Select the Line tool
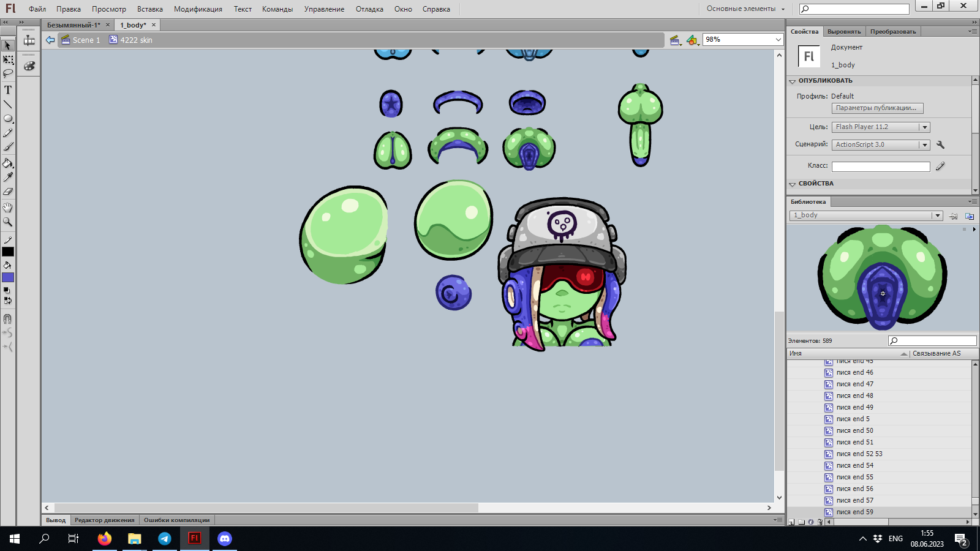980x551 pixels. coord(8,104)
